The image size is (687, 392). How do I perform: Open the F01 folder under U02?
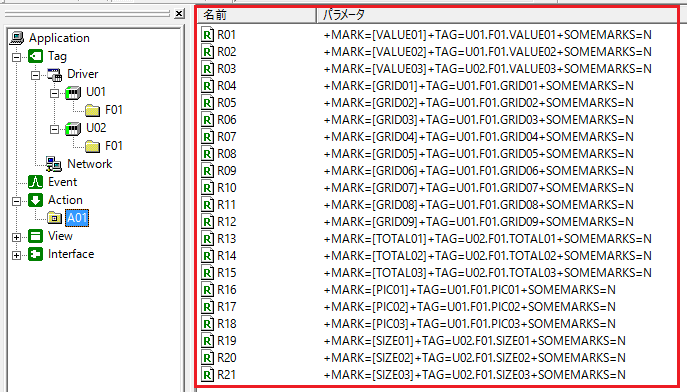tap(92, 146)
